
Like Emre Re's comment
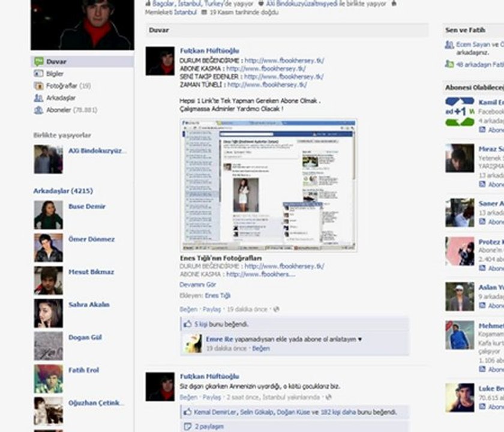(x=260, y=349)
